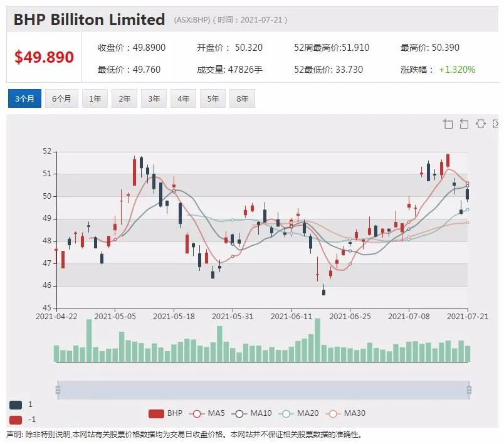
Task: Click the 52周最高价:51.910 value
Action: (x=332, y=48)
